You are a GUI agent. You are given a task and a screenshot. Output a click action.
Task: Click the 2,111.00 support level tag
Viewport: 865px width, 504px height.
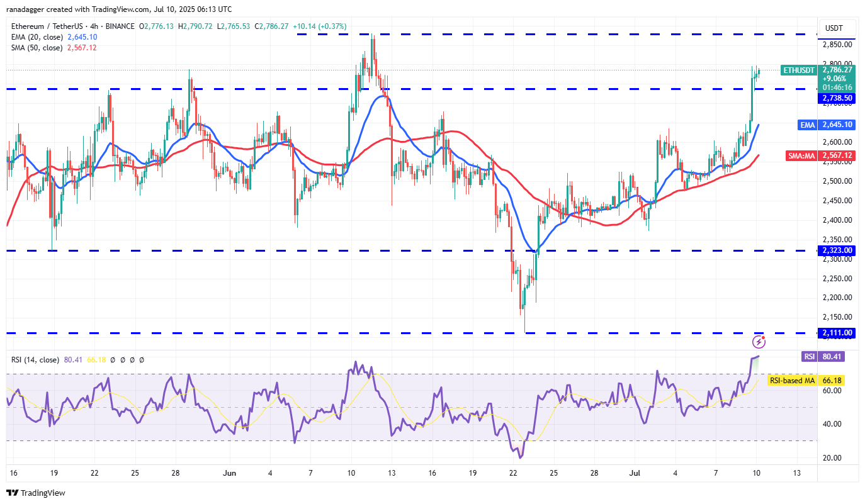click(x=836, y=333)
